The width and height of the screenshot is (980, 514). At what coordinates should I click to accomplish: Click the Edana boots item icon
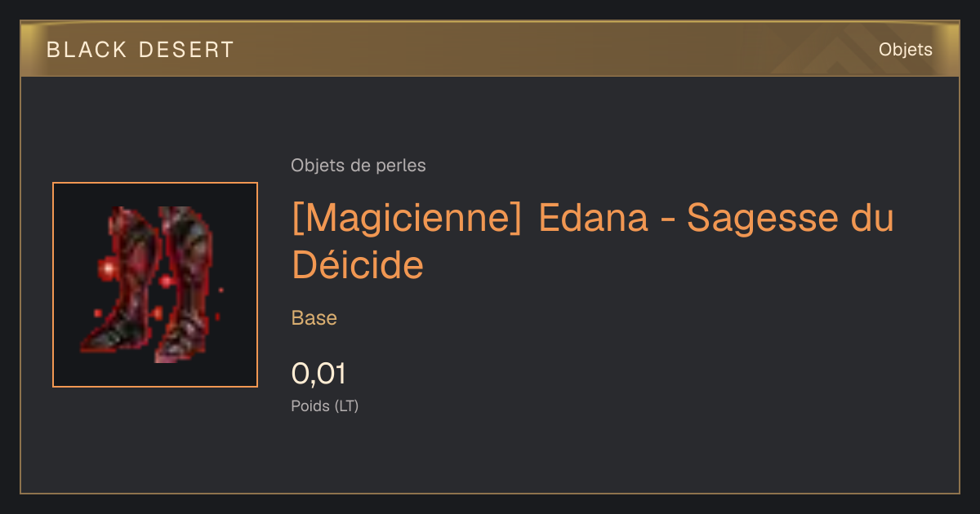(x=155, y=285)
